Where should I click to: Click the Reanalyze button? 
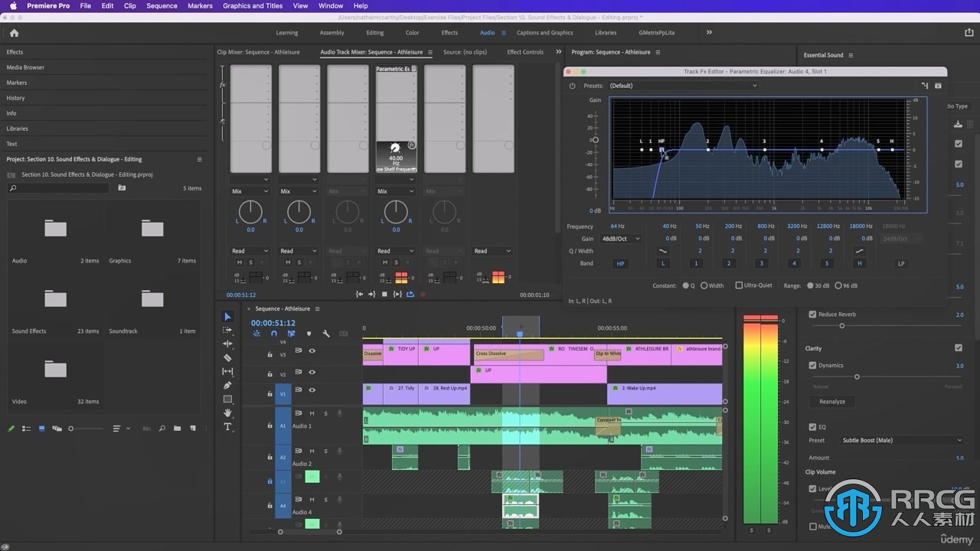pyautogui.click(x=832, y=401)
